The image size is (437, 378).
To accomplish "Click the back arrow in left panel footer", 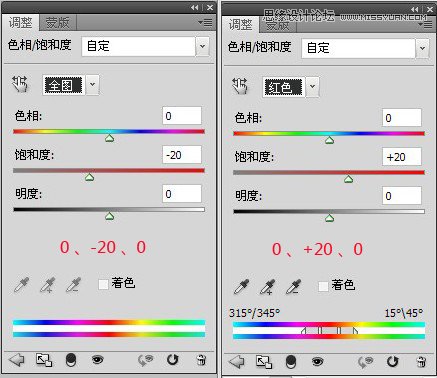I will click(x=17, y=360).
